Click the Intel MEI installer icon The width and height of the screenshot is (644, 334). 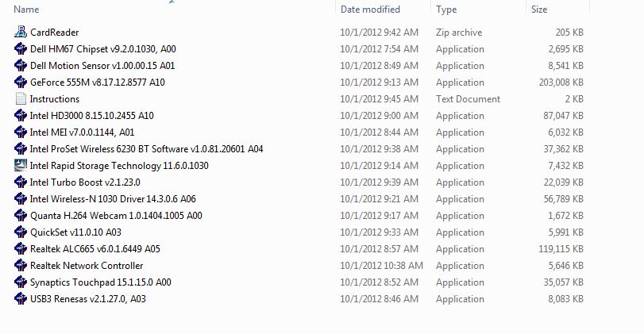click(x=21, y=132)
